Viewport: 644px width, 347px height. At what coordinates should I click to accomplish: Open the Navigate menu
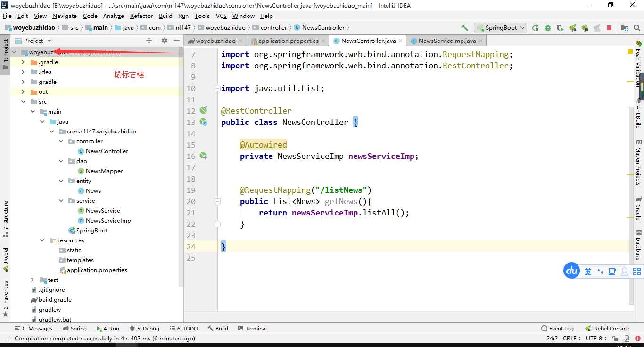pyautogui.click(x=65, y=16)
